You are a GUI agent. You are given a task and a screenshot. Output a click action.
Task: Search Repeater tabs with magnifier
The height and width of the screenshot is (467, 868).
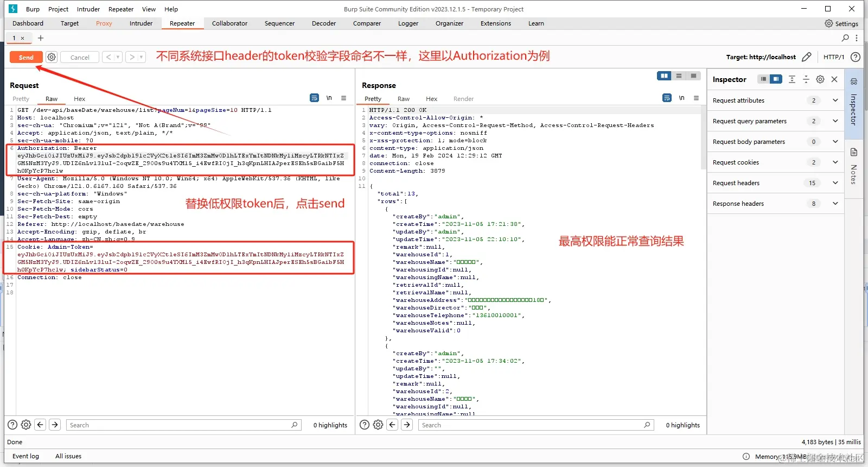[x=845, y=38]
